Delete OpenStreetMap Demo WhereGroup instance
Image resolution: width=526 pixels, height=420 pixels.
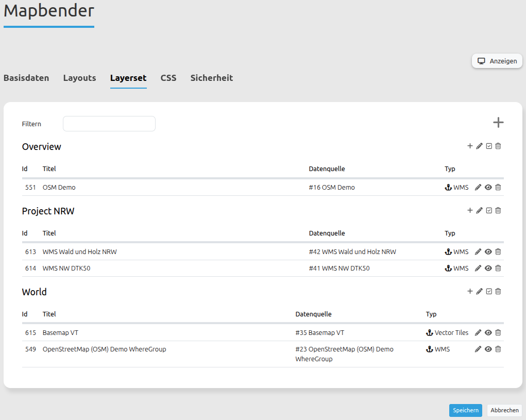click(498, 349)
